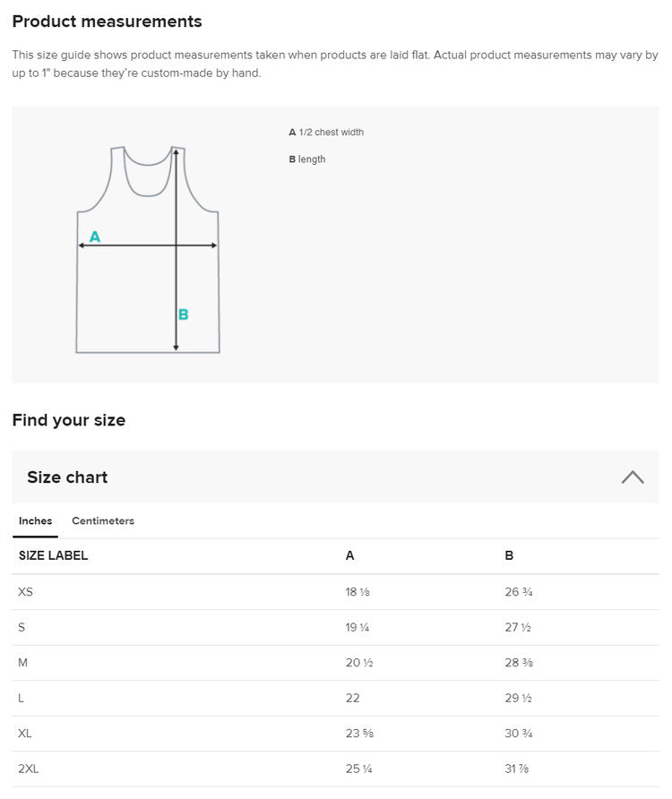Click the "Find your size" heading
The image size is (672, 799).
click(x=69, y=420)
